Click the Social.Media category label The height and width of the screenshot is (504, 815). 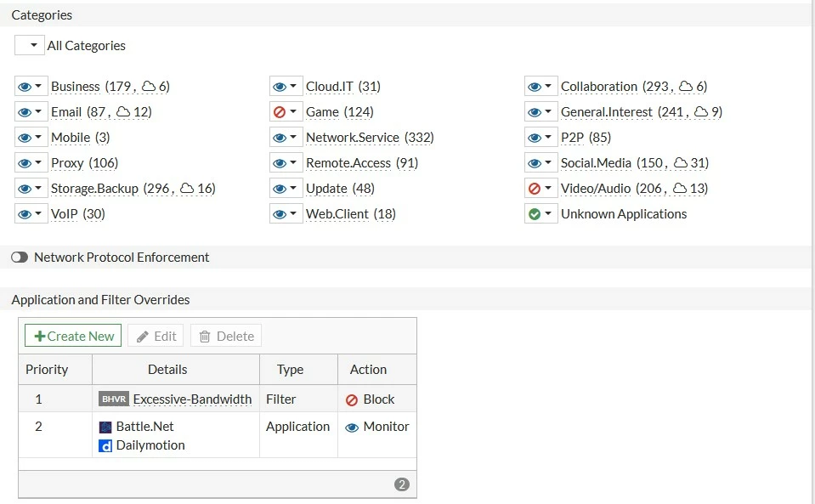(596, 163)
